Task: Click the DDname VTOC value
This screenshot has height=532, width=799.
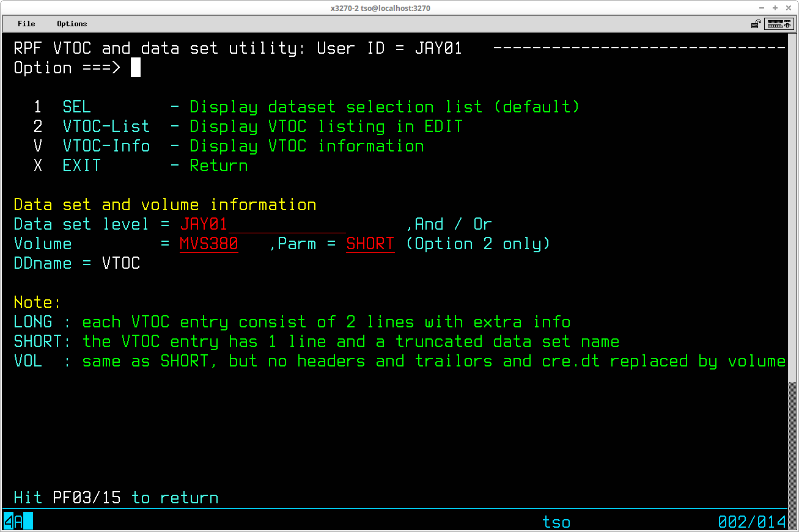Action: [x=121, y=263]
